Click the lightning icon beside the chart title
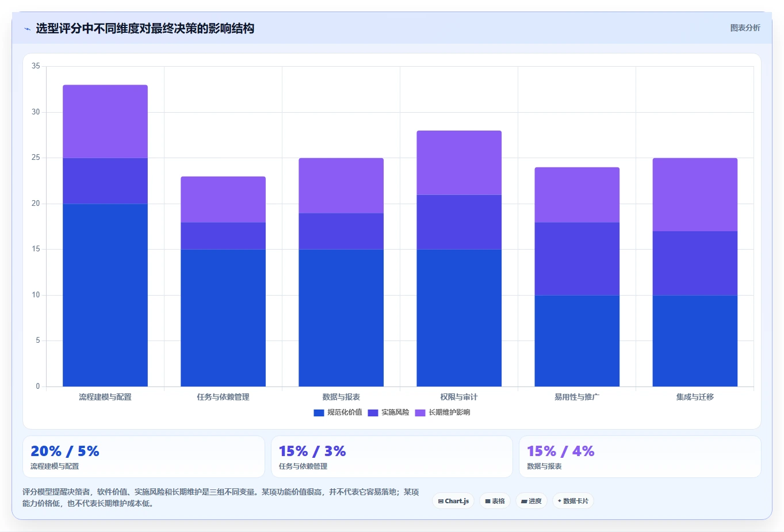This screenshot has height=532, width=784. [27, 29]
